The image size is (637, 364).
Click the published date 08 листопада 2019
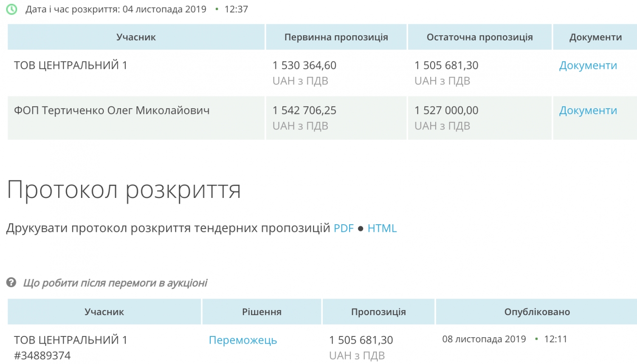pos(484,339)
